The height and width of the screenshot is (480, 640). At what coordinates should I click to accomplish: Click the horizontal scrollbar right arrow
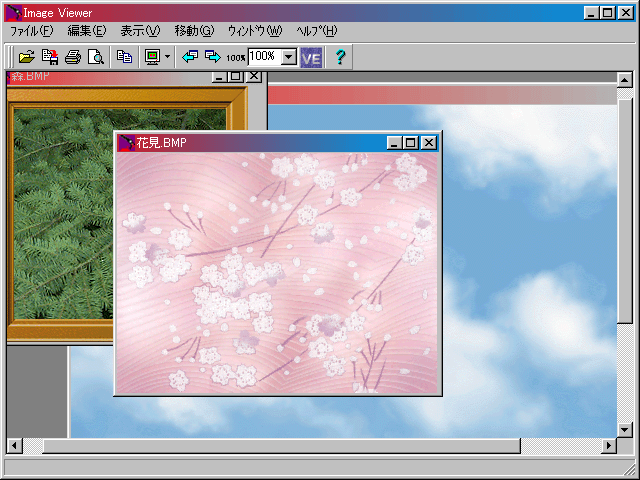pos(609,445)
